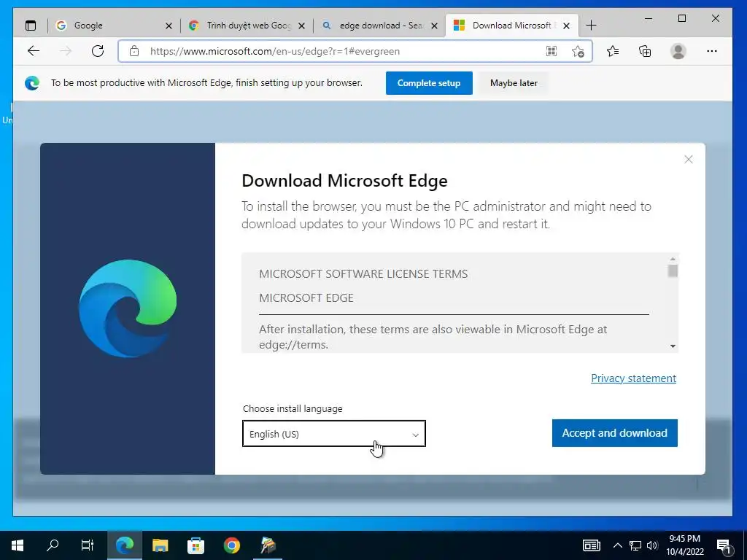
Task: Click Accept and download button
Action: (614, 433)
